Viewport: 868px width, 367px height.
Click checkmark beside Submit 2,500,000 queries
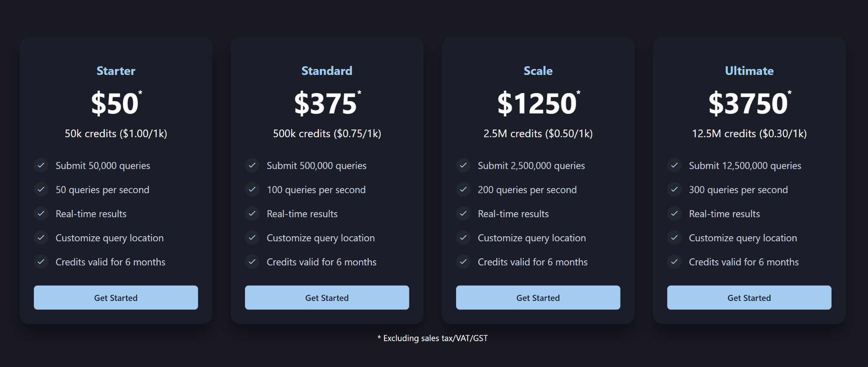pyautogui.click(x=463, y=165)
